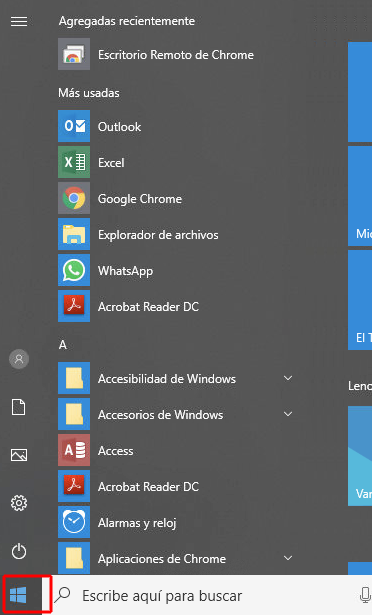
Task: Click the hamburger menu icon
Action: 19,21
